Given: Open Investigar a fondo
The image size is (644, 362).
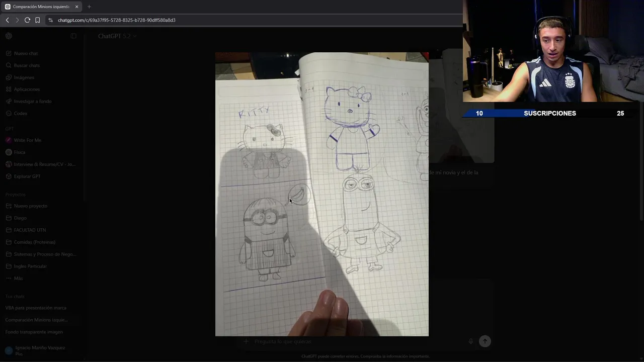Looking at the screenshot, I should pos(32,102).
